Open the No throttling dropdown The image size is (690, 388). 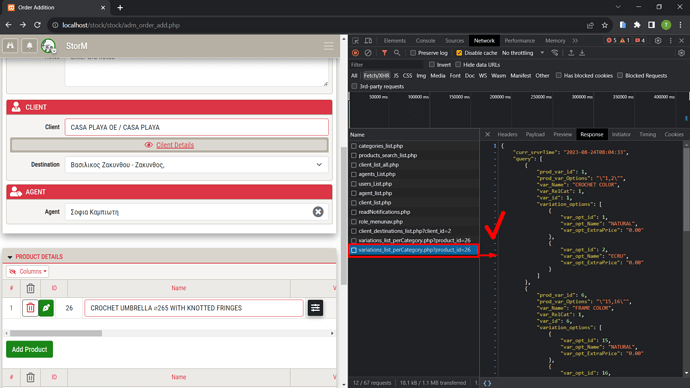[523, 53]
